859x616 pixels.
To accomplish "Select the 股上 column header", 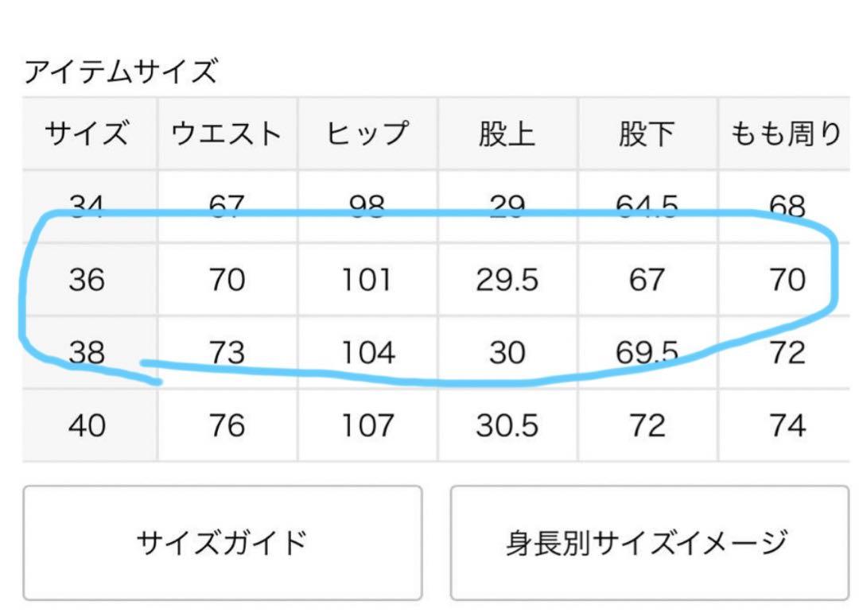I will click(x=507, y=134).
